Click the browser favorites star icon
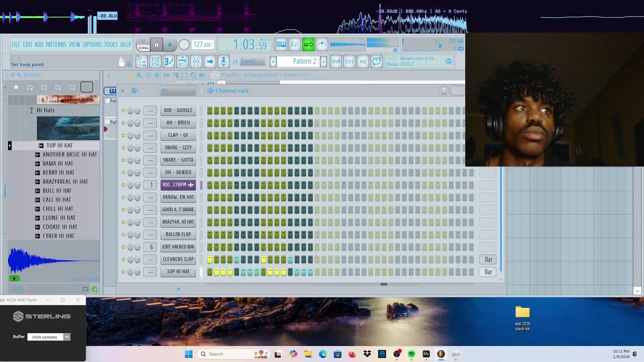 click(x=16, y=87)
